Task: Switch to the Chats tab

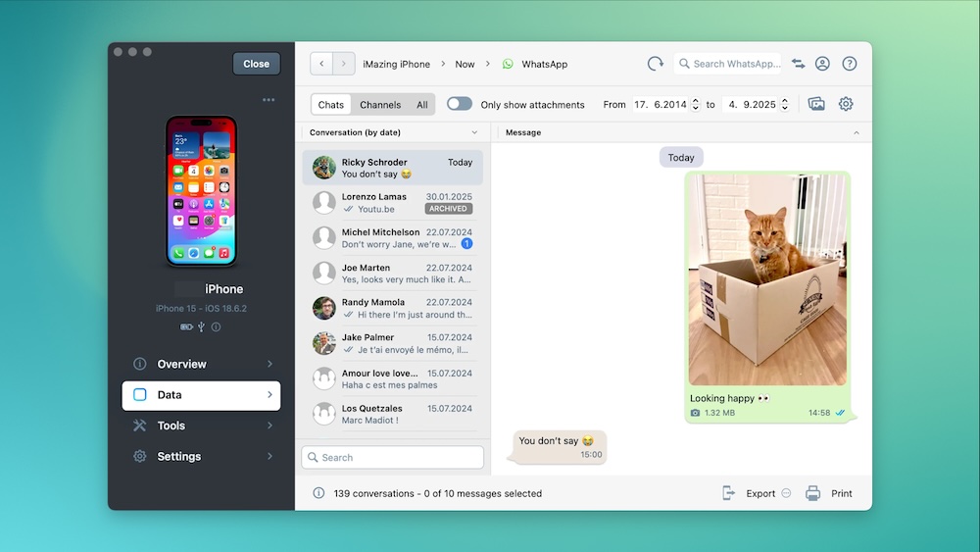Action: [x=330, y=104]
